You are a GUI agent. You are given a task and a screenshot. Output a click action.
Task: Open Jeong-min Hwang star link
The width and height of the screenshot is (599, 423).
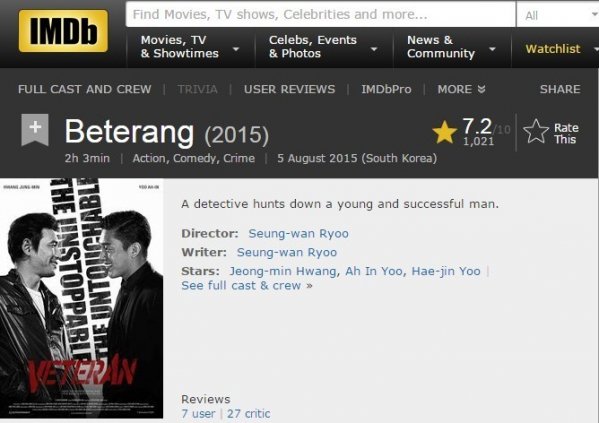pos(283,271)
